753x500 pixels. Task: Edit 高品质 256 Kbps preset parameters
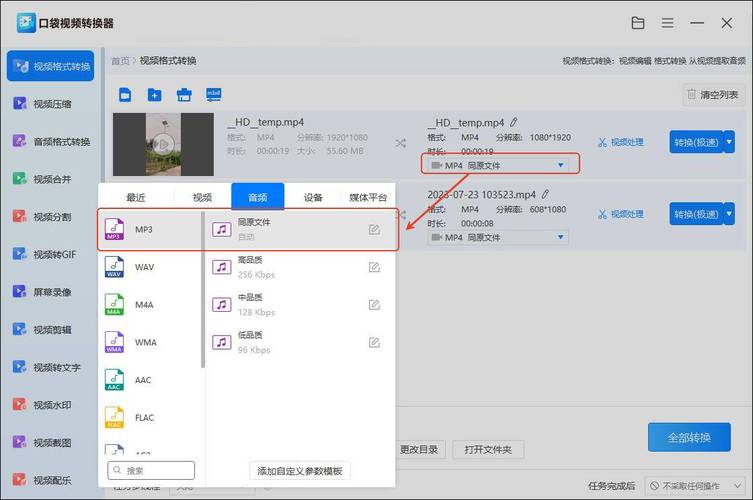[x=374, y=267]
